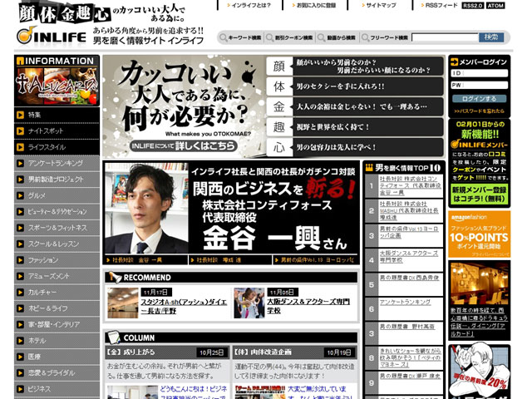
Task: Click the 割引クーポン検索 magnifier icon
Action: (x=269, y=37)
